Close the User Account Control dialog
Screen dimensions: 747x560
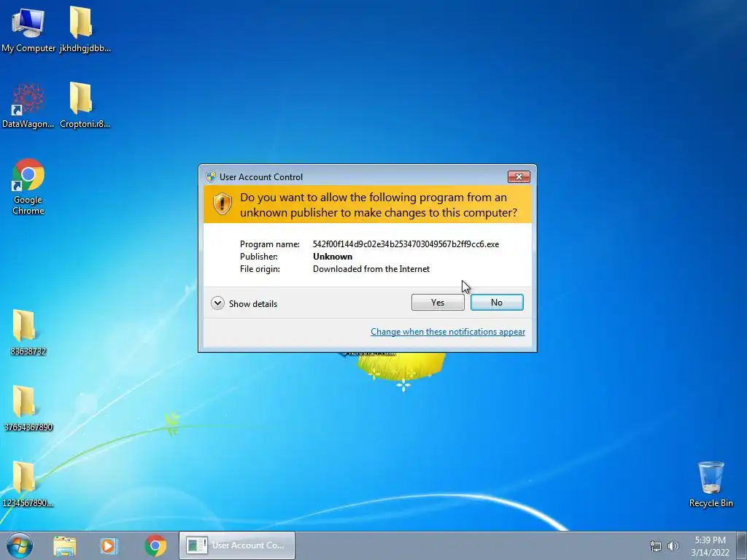pyautogui.click(x=519, y=176)
